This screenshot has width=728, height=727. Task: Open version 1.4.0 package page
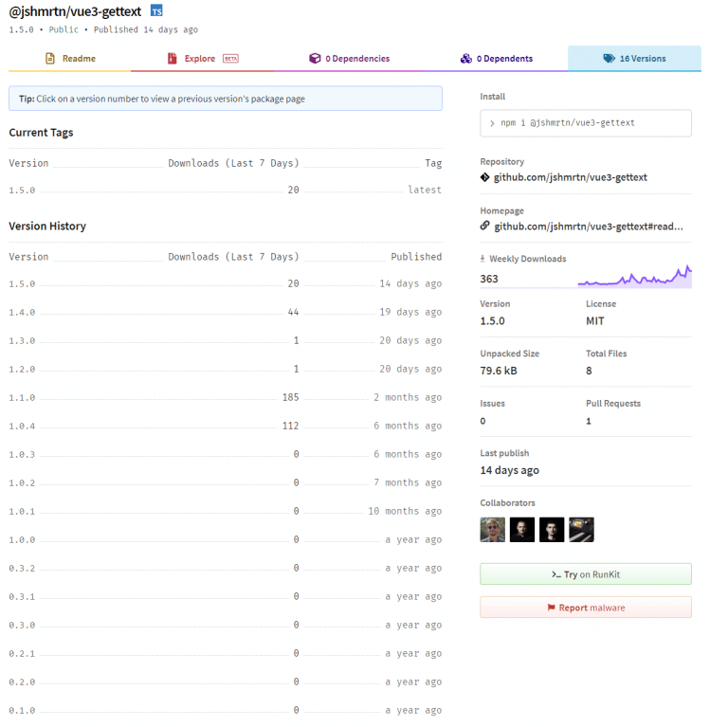click(x=22, y=313)
